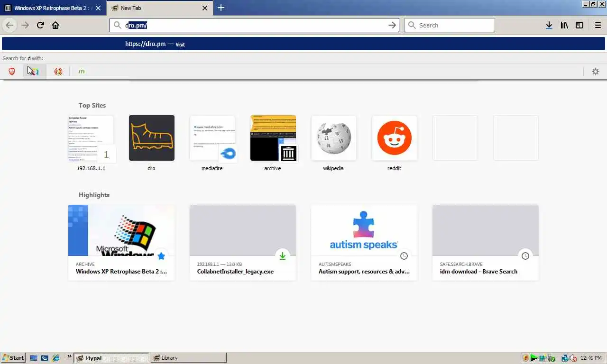
Task: Click the Top Sites section heading
Action: (92, 105)
